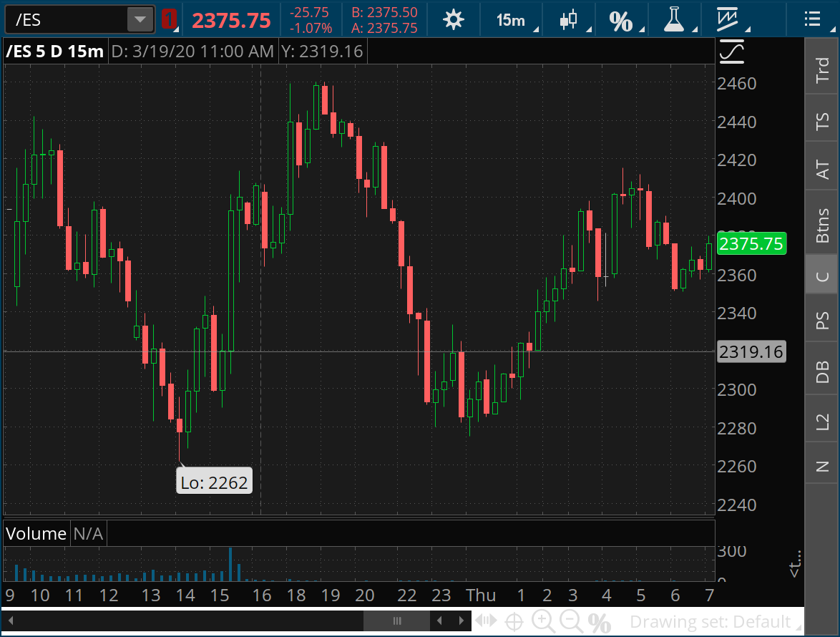Open the 15m timeframe selector
This screenshot has height=637, width=840.
(511, 20)
